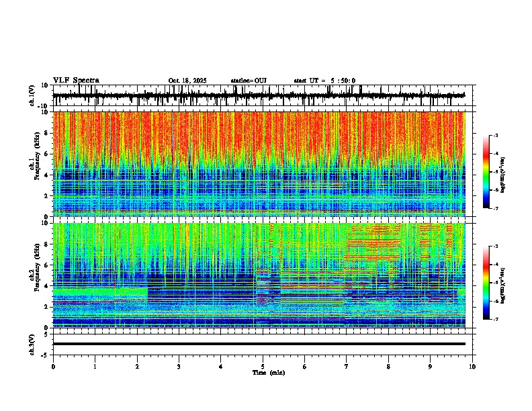Click time axis tick label "2"
Image resolution: width=532 pixels, height=411 pixels.
coord(137,367)
